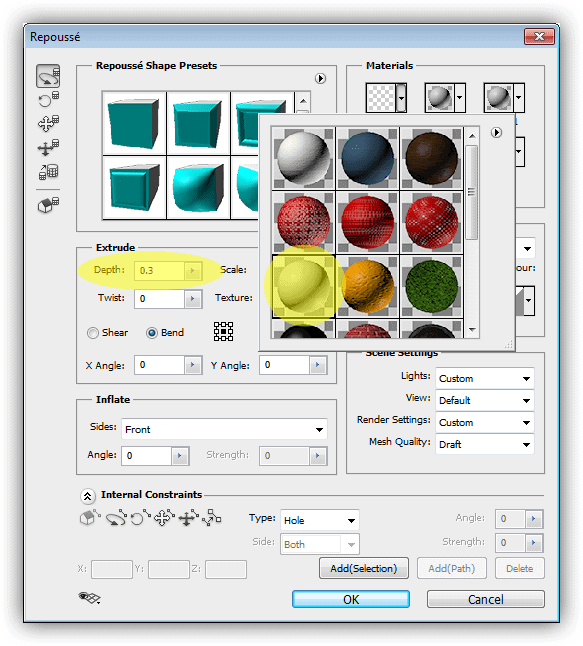Screen dimensions: 583x646
Task: Open the Y Angle slider arrow
Action: [318, 365]
